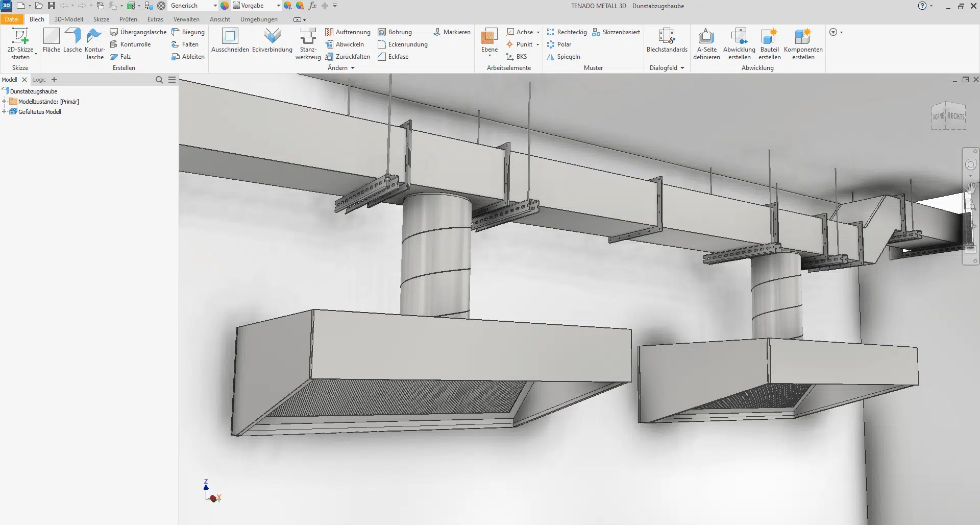Save the document from quick access toolbar
The width and height of the screenshot is (980, 525).
click(52, 6)
